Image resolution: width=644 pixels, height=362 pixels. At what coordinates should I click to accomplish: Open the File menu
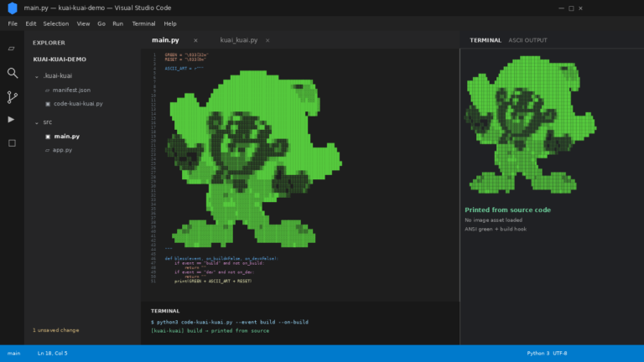[13, 23]
